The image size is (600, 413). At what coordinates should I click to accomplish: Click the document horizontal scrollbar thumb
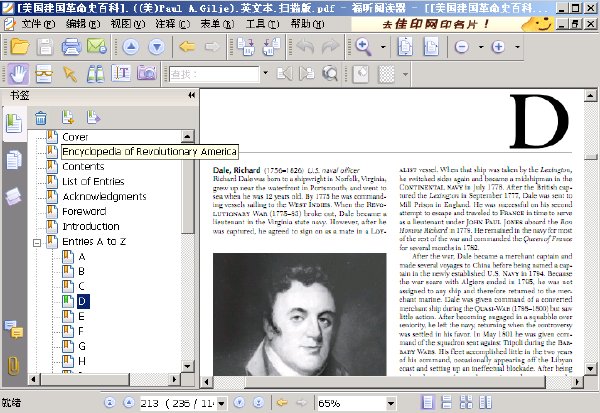395,382
